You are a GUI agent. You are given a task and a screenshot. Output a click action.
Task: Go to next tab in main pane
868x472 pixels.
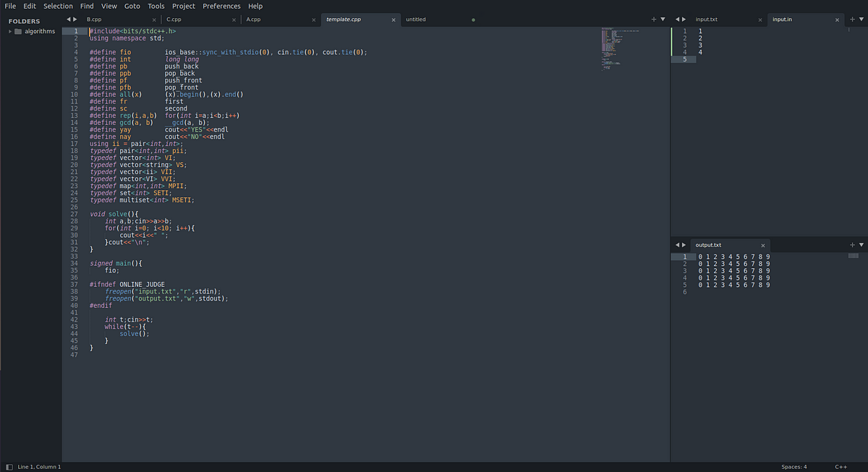click(x=76, y=20)
